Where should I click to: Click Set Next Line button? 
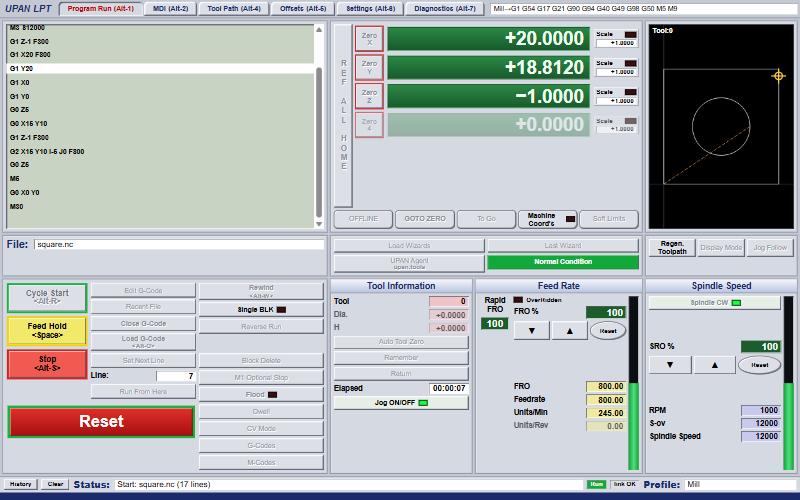[x=143, y=360]
